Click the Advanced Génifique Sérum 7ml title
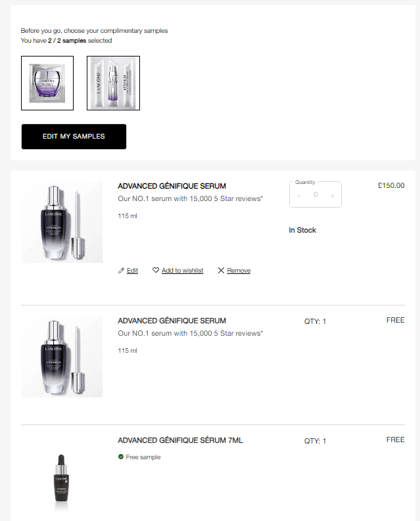The width and height of the screenshot is (420, 521). [x=180, y=440]
